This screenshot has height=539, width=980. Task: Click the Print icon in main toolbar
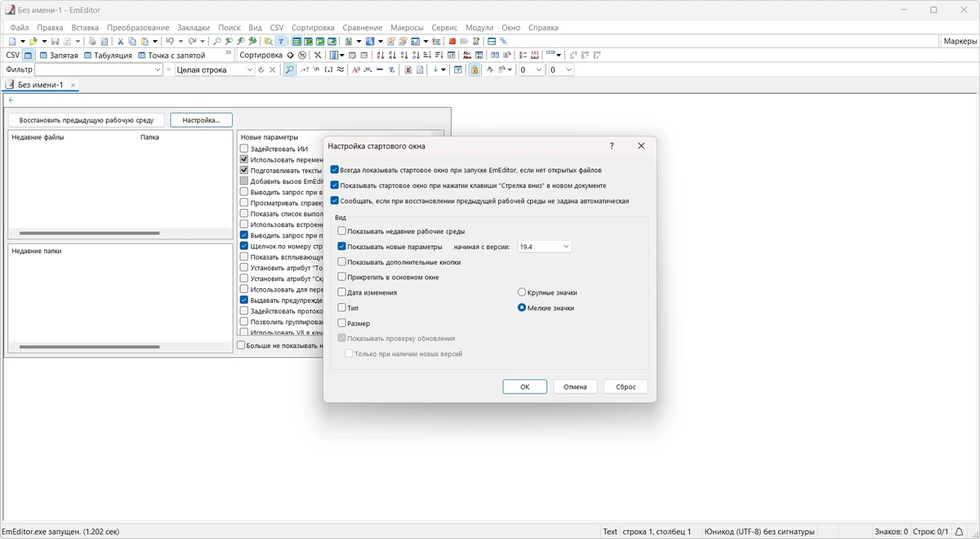coord(92,41)
